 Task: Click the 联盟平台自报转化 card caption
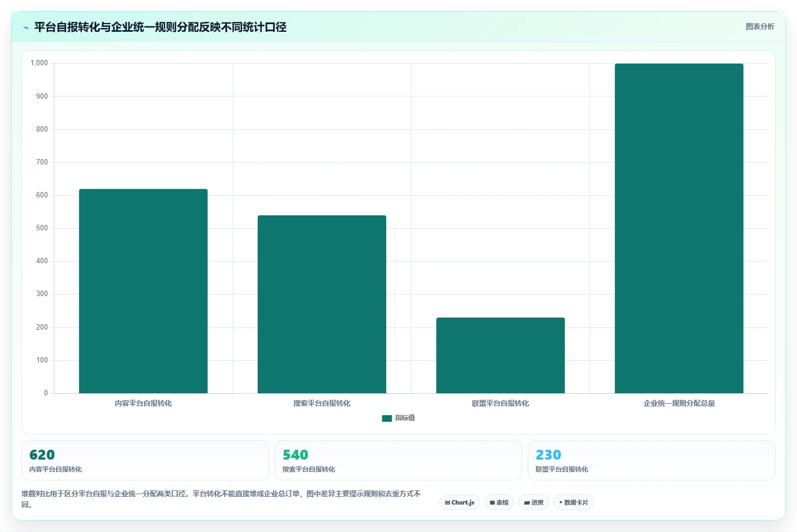pos(562,469)
